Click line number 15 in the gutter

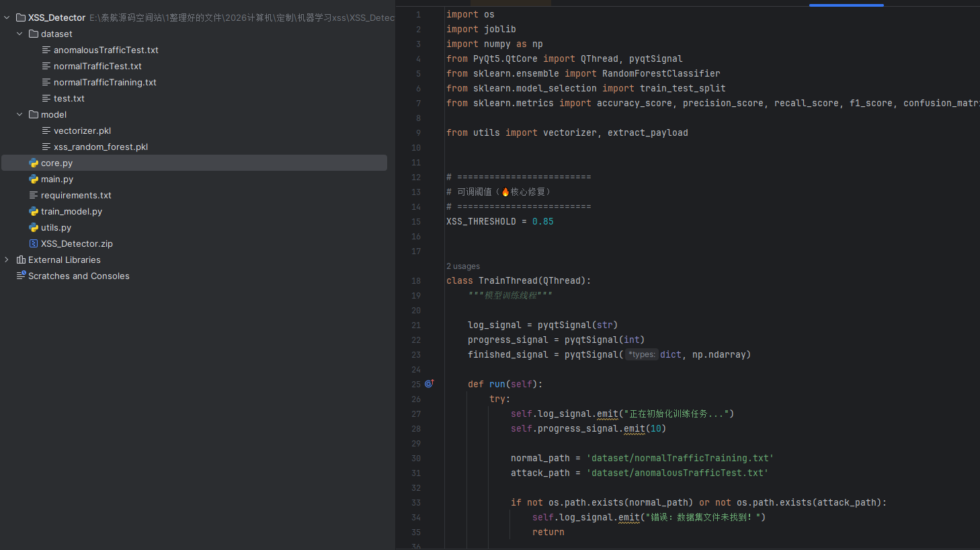pyautogui.click(x=416, y=221)
